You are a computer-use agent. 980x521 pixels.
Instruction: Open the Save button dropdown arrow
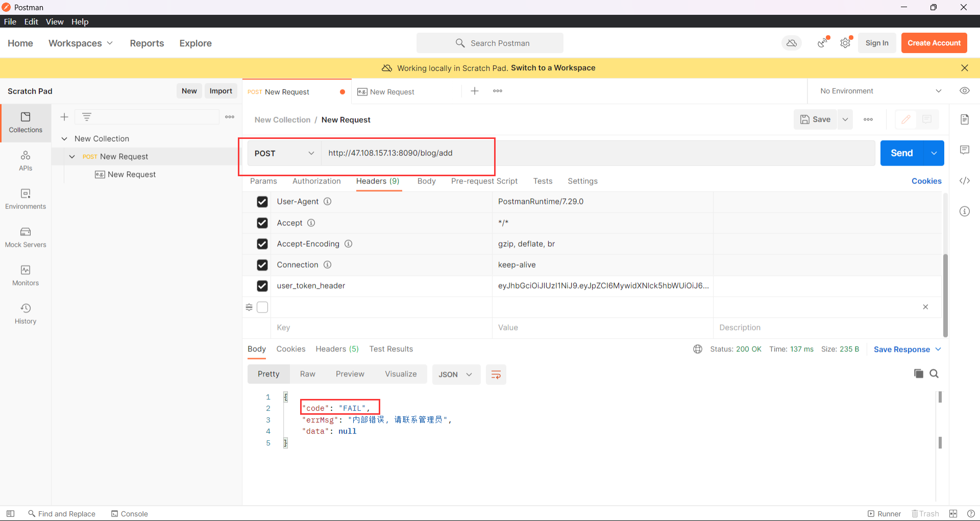tap(845, 120)
